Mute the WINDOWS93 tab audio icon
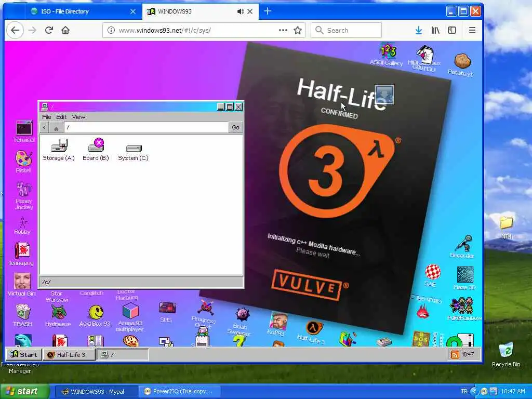Image resolution: width=532 pixels, height=399 pixels. pyautogui.click(x=241, y=11)
